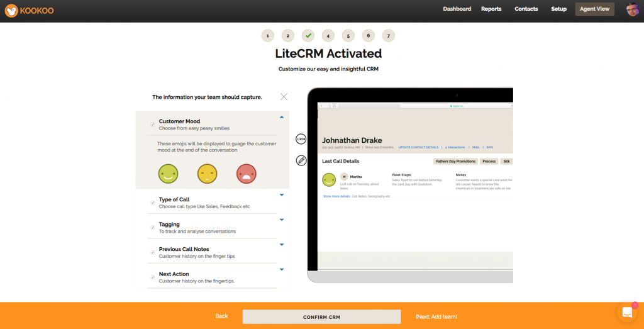Click the SMS link in preview
This screenshot has height=329, width=644.
(489, 147)
